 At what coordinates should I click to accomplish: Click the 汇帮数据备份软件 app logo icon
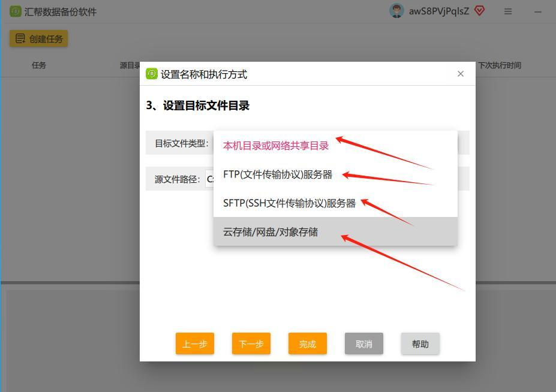(15, 11)
